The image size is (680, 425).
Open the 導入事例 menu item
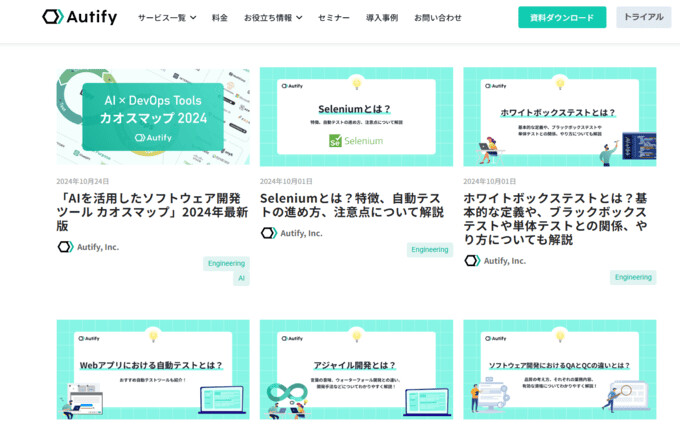pyautogui.click(x=382, y=18)
